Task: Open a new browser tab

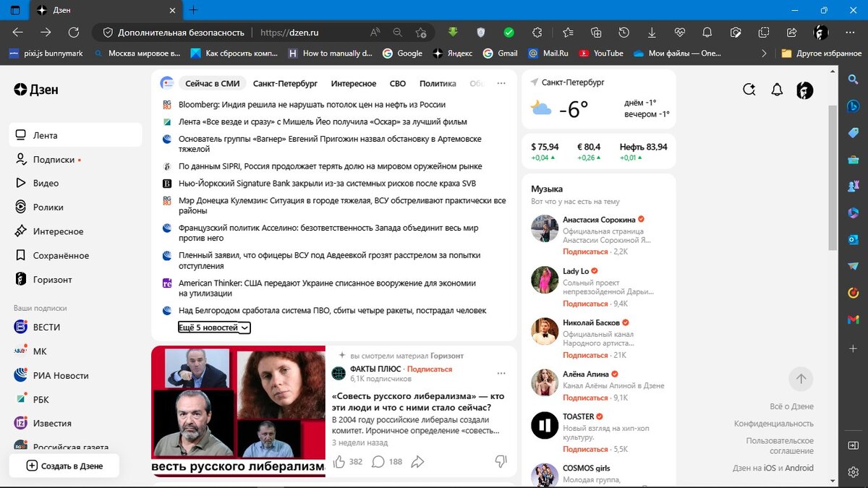Action: tap(194, 10)
